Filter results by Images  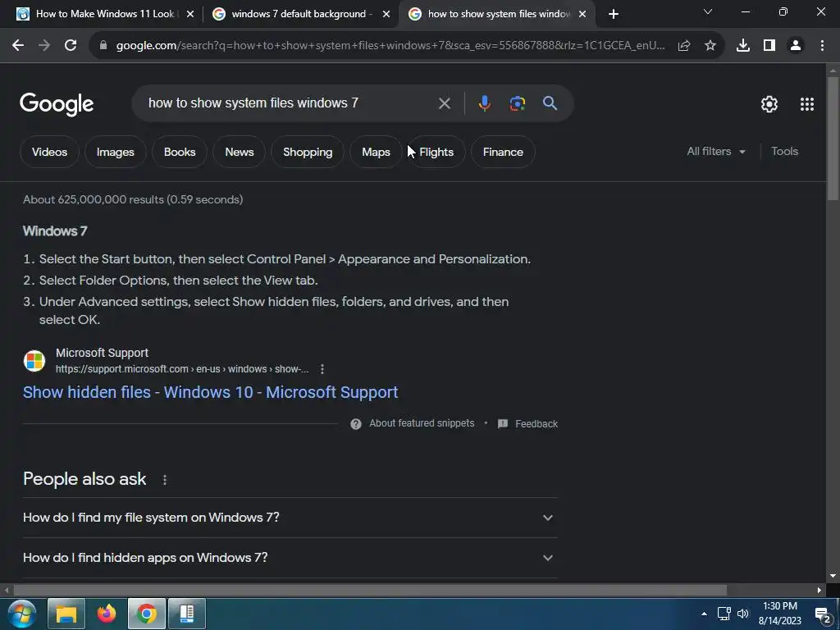pos(115,152)
